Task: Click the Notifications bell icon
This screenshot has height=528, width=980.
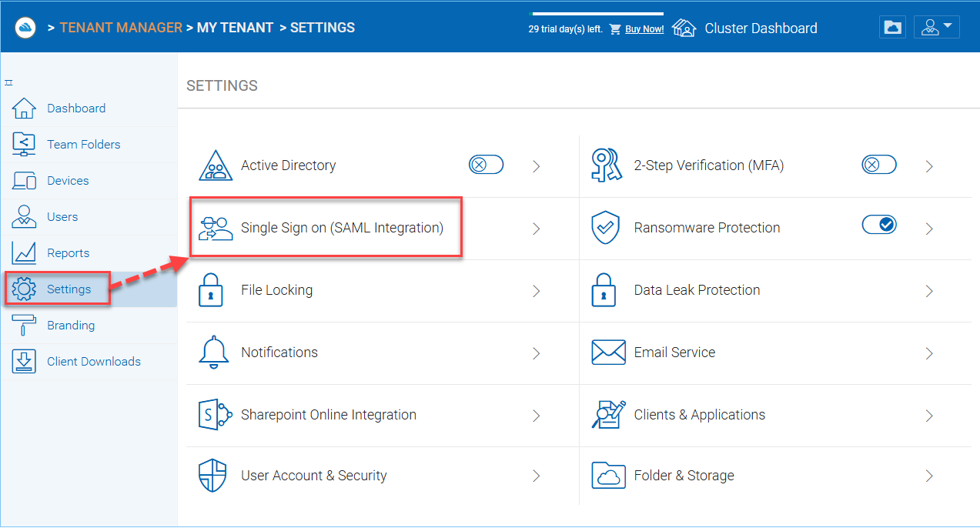Action: pyautogui.click(x=214, y=353)
